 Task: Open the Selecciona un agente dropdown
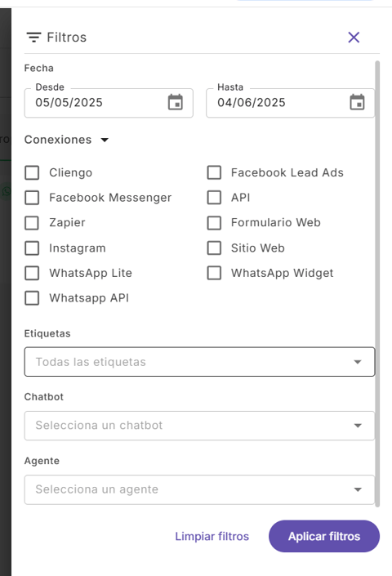[x=199, y=489]
